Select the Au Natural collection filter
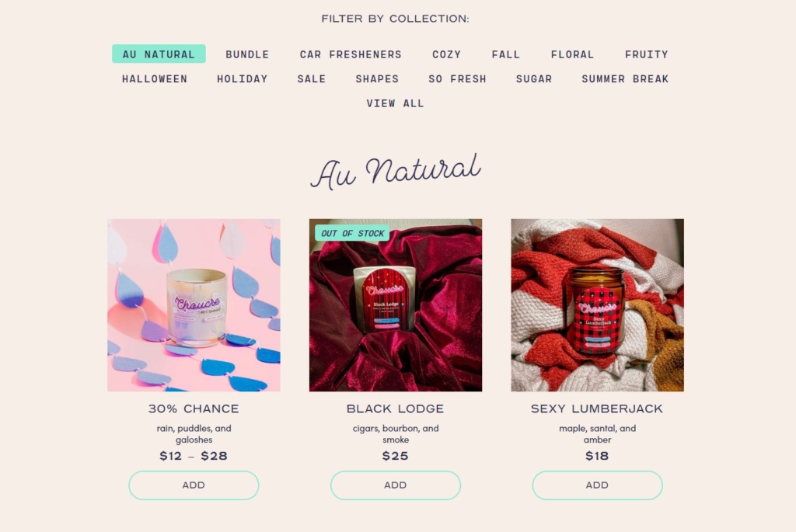The width and height of the screenshot is (796, 532). tap(159, 54)
